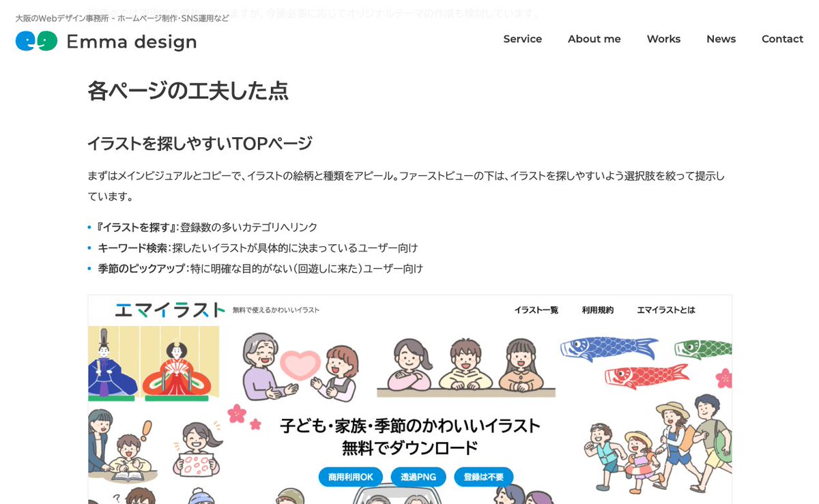Click the preview headline 子ども・家族・季節のかわいいイラスト

410,426
